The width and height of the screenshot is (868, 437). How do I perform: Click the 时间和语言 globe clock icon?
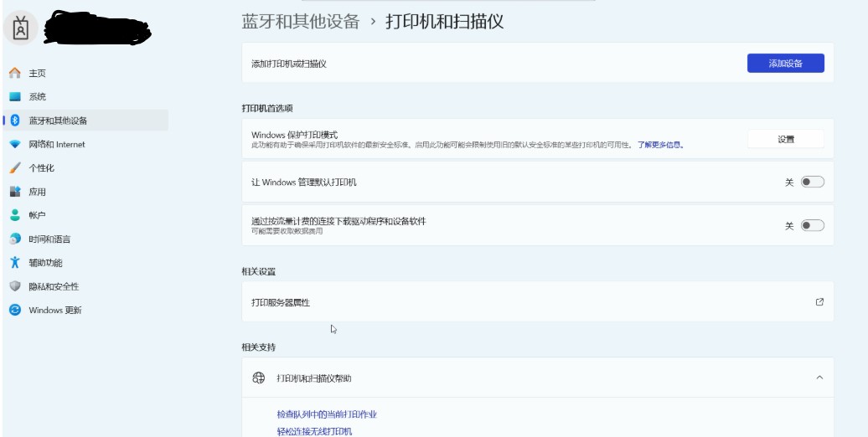[x=15, y=239]
